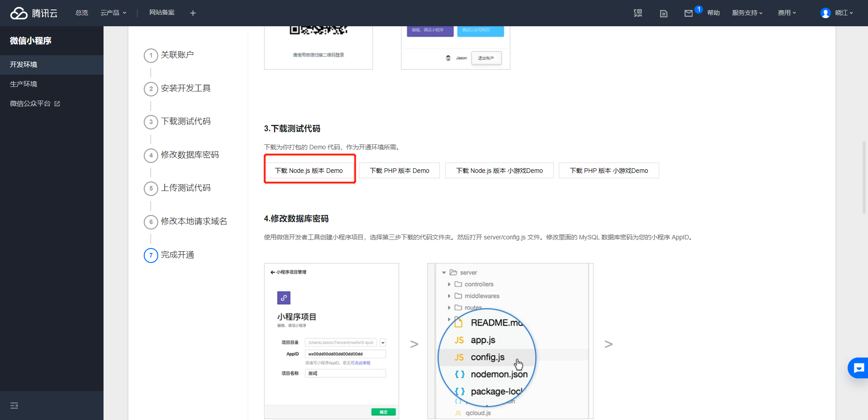
Task: Expand the 服务支持 dropdown menu
Action: click(747, 13)
